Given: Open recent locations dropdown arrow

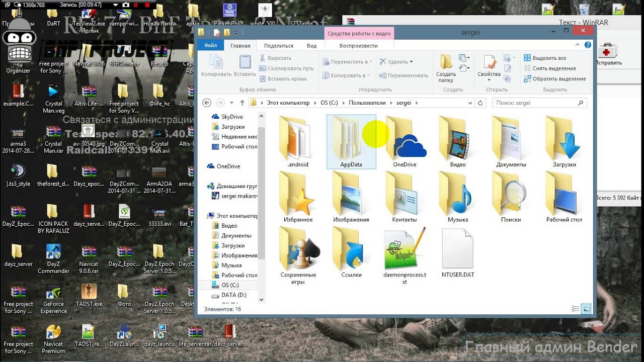Looking at the screenshot, I should [x=232, y=103].
